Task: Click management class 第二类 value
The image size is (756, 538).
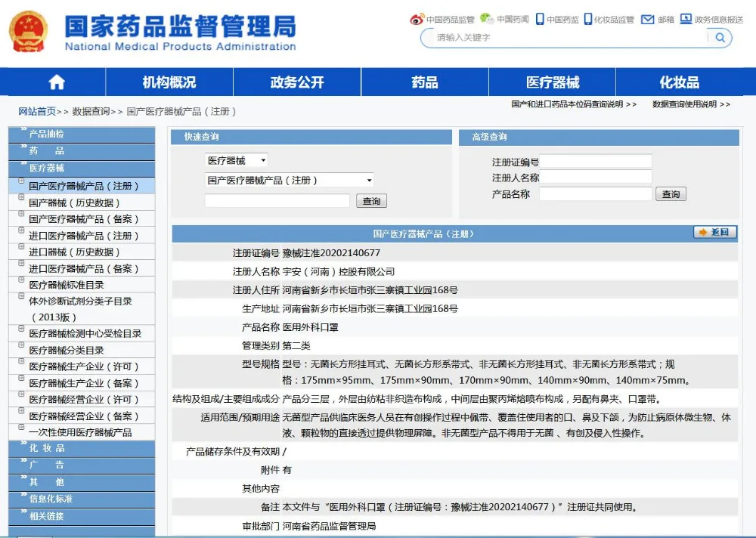Action: pyautogui.click(x=296, y=345)
